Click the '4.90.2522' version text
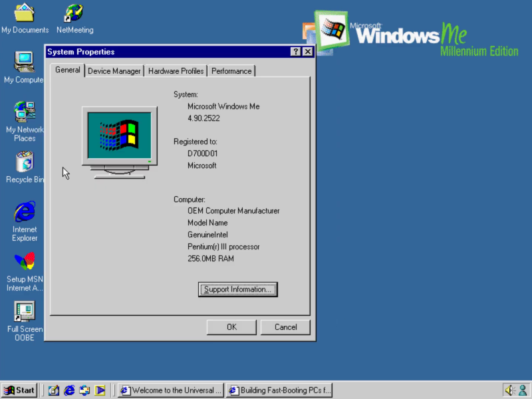This screenshot has width=532, height=399. 203,118
